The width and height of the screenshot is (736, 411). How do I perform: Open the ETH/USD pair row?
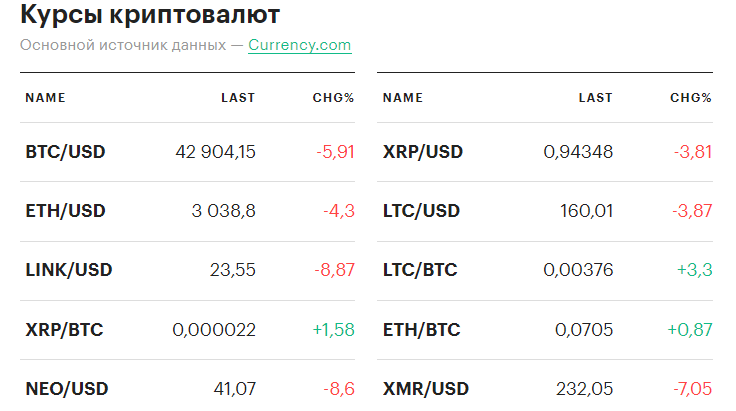(x=65, y=211)
